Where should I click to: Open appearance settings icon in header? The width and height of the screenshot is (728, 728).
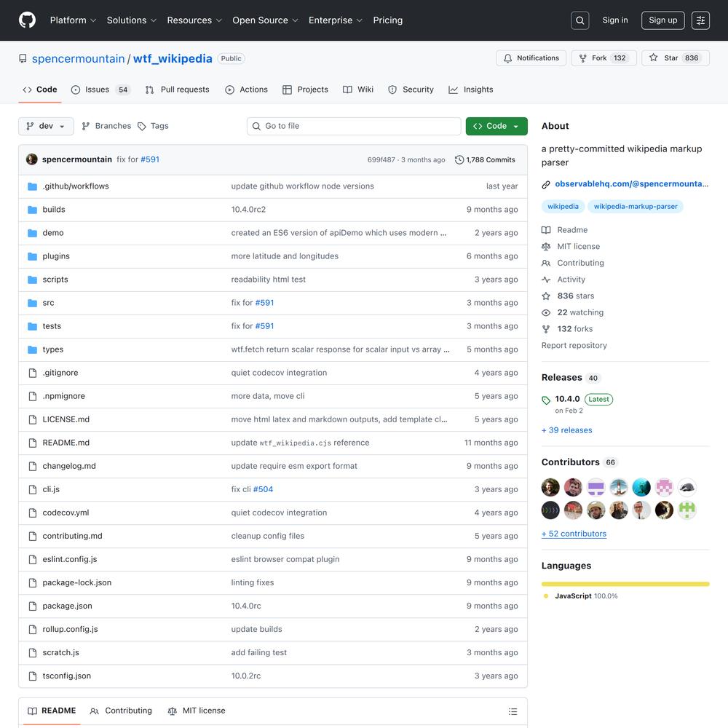tap(700, 20)
